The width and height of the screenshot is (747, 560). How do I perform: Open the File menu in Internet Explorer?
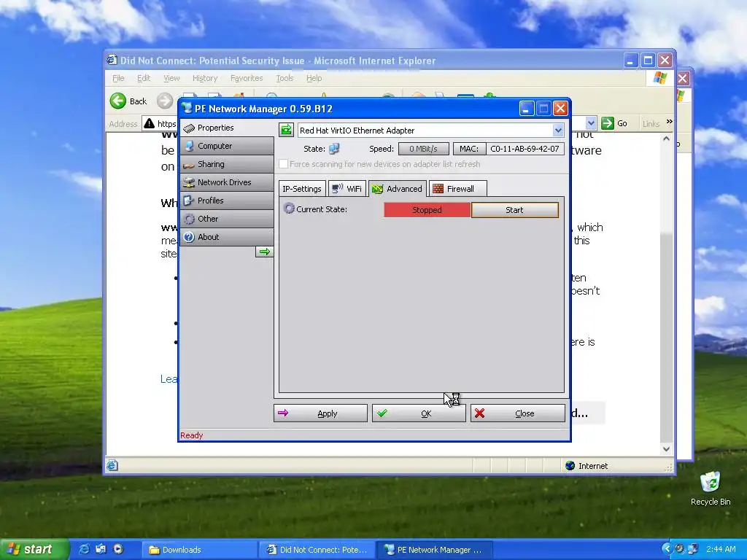tap(118, 78)
